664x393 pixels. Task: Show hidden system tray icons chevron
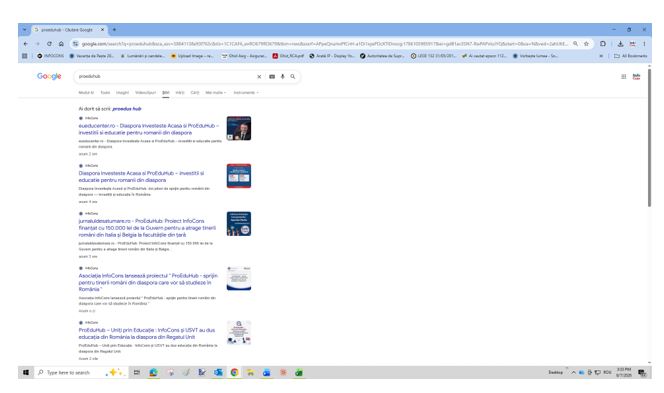[573, 372]
